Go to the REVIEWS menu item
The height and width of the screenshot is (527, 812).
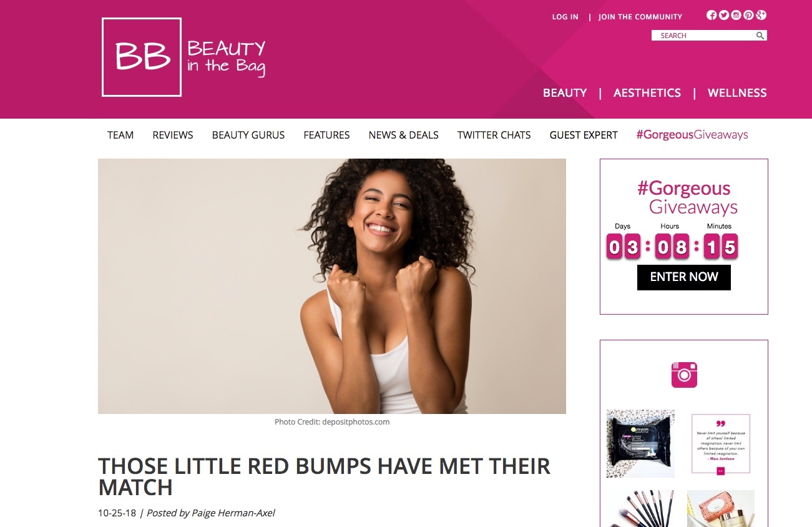[x=173, y=135]
